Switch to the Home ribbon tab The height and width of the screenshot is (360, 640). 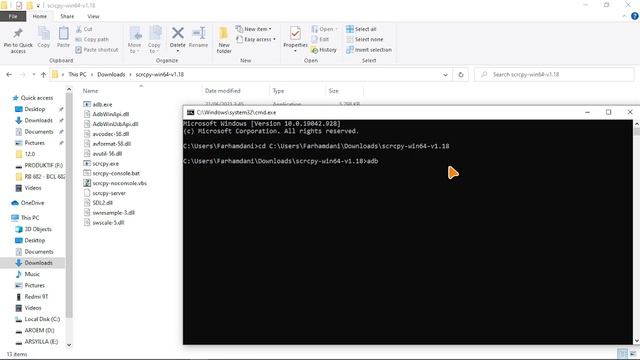coord(40,16)
